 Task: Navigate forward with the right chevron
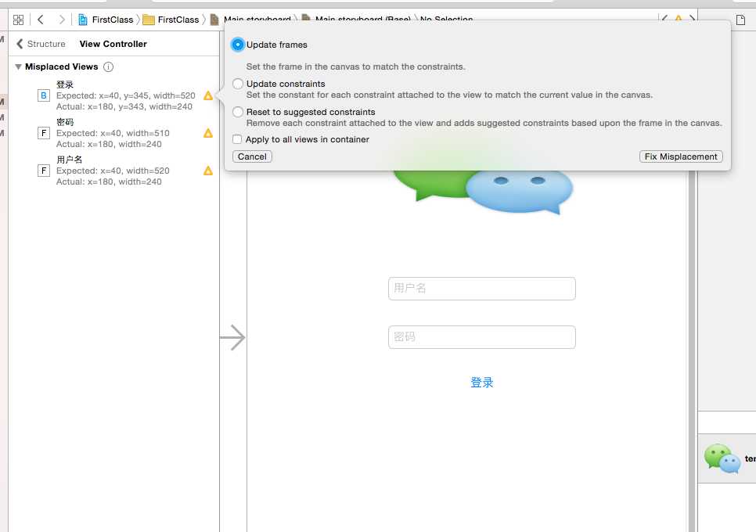pos(62,20)
